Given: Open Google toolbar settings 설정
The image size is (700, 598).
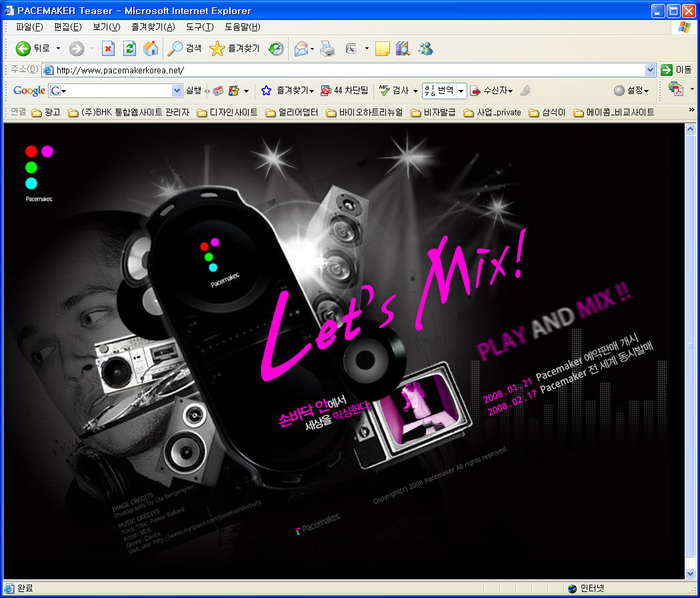Looking at the screenshot, I should [631, 91].
